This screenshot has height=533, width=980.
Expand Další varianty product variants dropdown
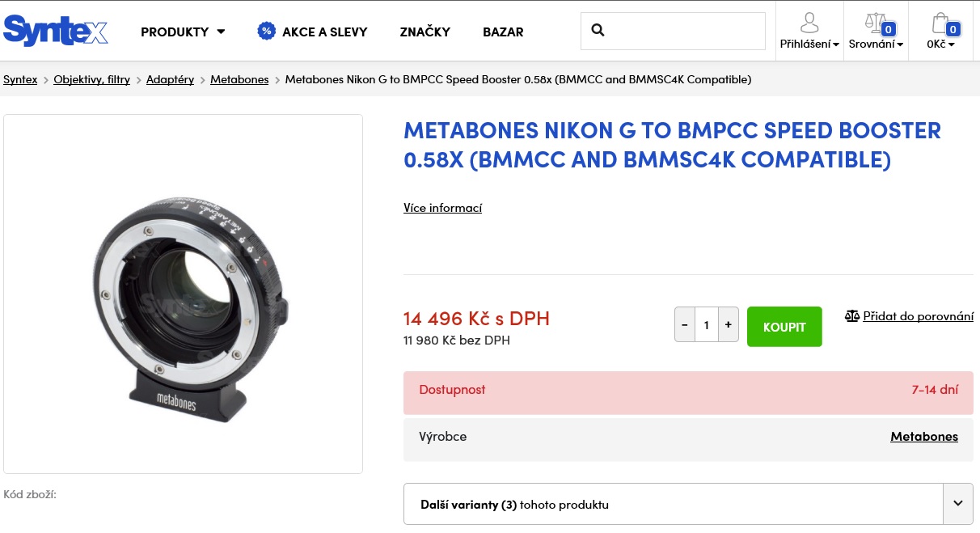[957, 504]
